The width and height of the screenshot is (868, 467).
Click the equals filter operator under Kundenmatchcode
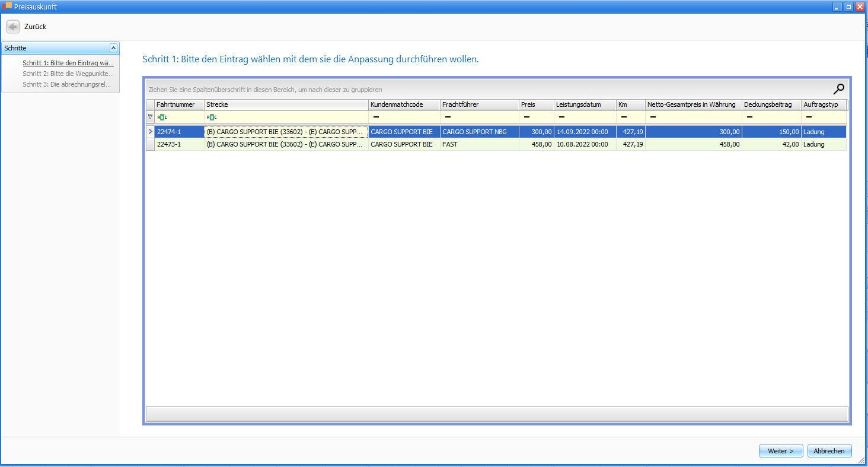point(376,117)
